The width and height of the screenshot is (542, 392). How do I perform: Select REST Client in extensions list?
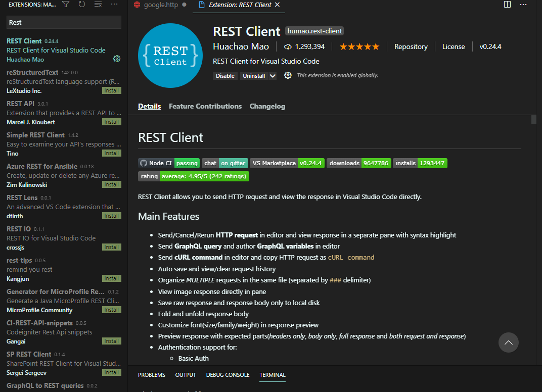click(64, 50)
